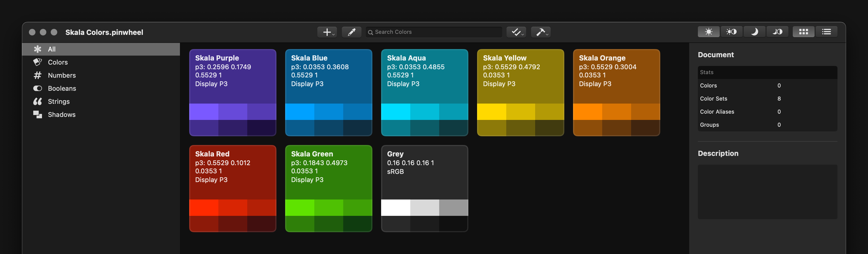
Task: Open the Colors sidebar category
Action: pyautogui.click(x=101, y=62)
